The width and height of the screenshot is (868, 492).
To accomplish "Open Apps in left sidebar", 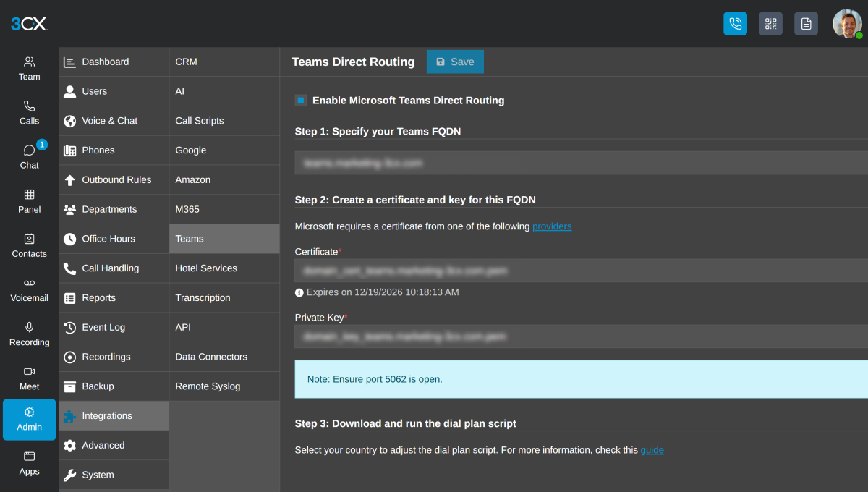I will tap(29, 464).
